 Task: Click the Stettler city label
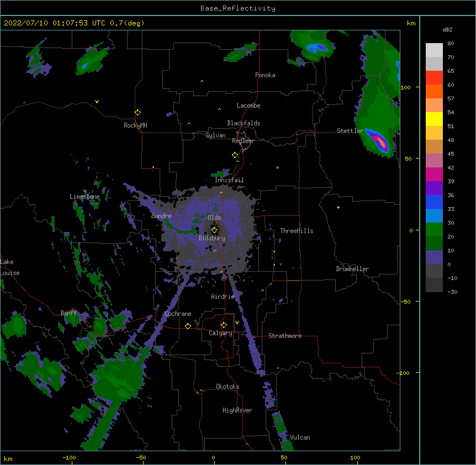[x=350, y=131]
